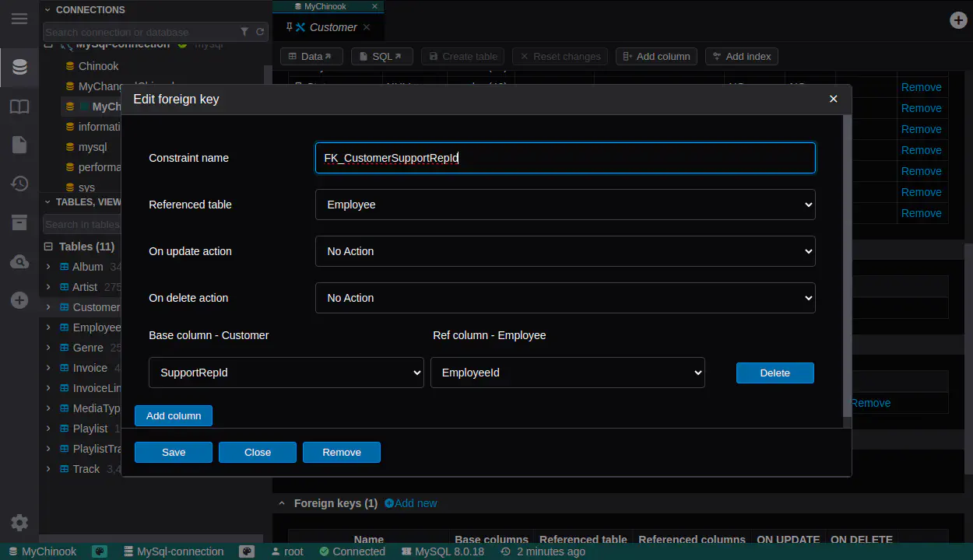
Task: Open the Archive icon in sidebar
Action: (x=19, y=223)
